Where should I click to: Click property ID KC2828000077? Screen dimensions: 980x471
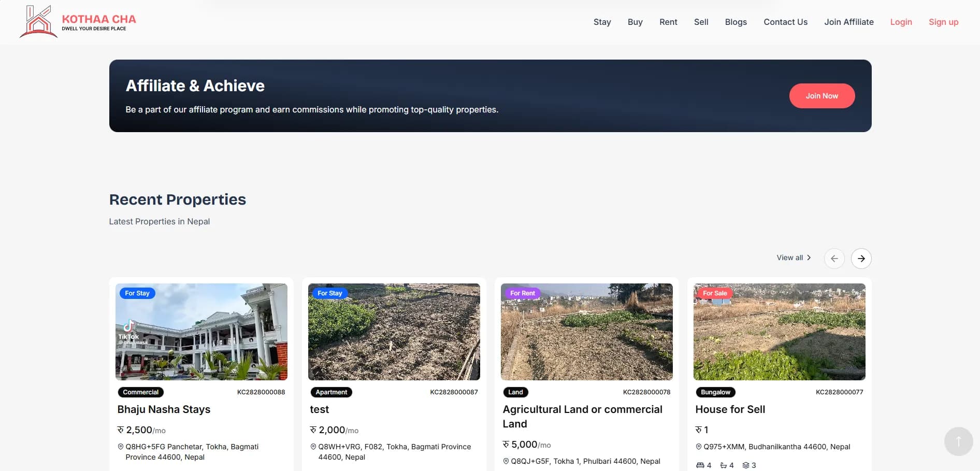(x=839, y=392)
